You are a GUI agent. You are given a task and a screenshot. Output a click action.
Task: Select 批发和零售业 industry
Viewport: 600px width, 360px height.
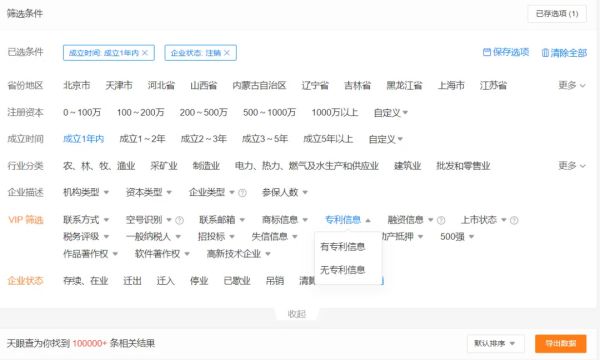pos(463,166)
